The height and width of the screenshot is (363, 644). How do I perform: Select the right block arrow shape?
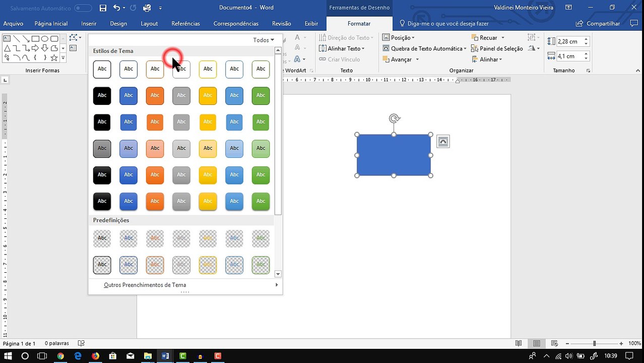point(35,48)
